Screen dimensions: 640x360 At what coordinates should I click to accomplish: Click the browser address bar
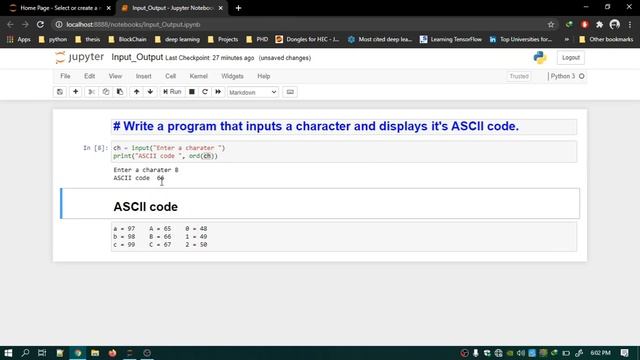click(x=302, y=24)
